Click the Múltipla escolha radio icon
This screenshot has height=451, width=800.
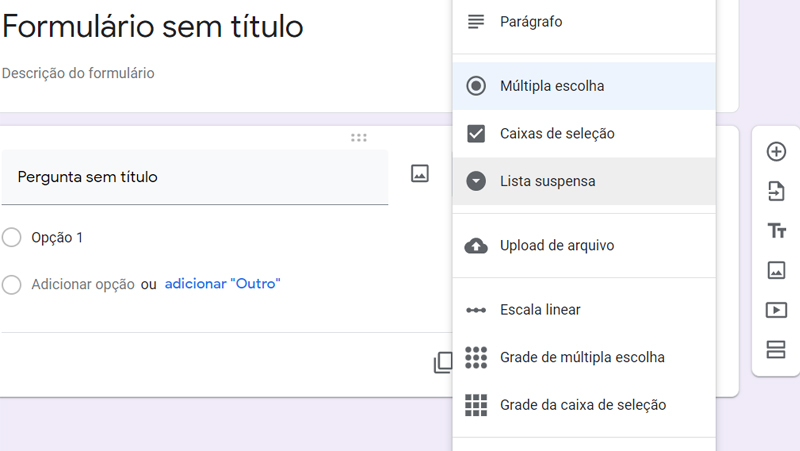coord(476,86)
